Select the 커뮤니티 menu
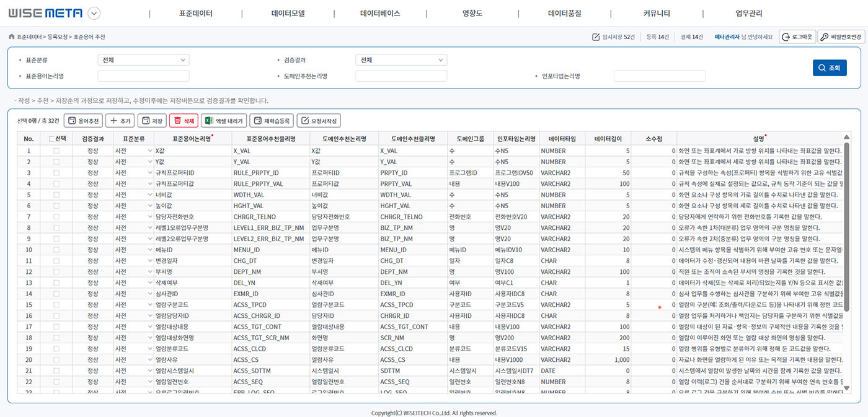 (x=657, y=13)
